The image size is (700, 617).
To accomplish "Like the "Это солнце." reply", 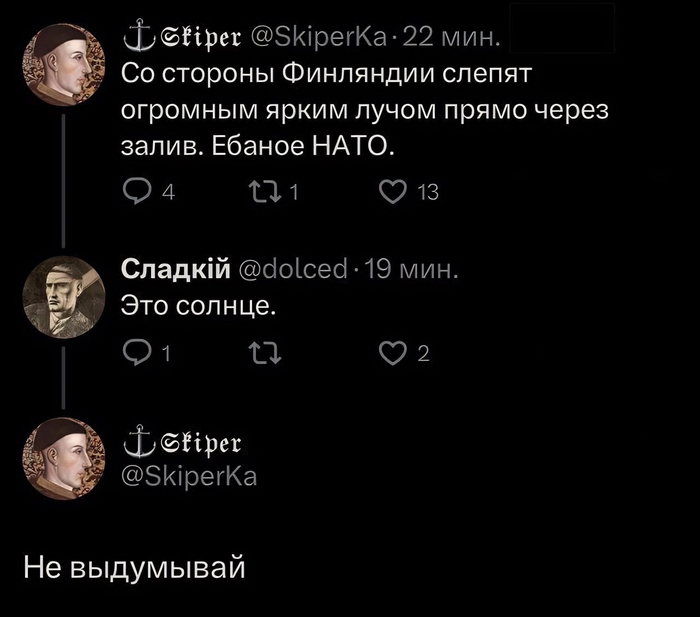I will (x=393, y=350).
